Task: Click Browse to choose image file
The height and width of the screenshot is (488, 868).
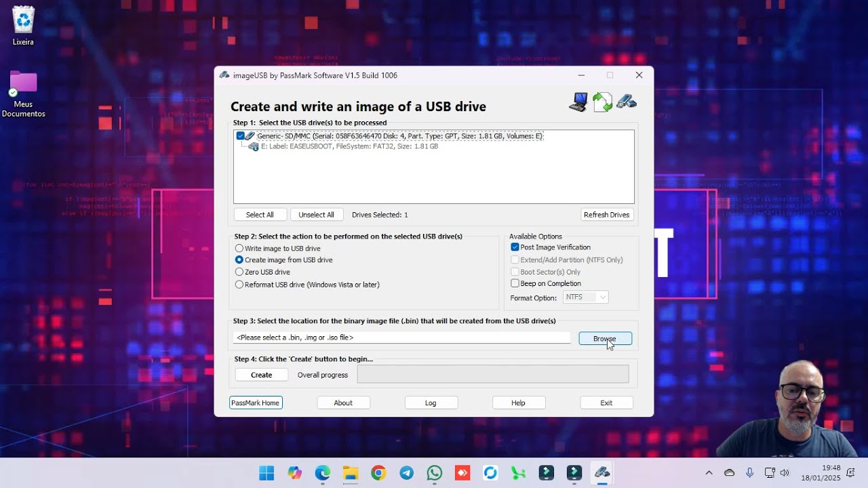Action: 605,338
